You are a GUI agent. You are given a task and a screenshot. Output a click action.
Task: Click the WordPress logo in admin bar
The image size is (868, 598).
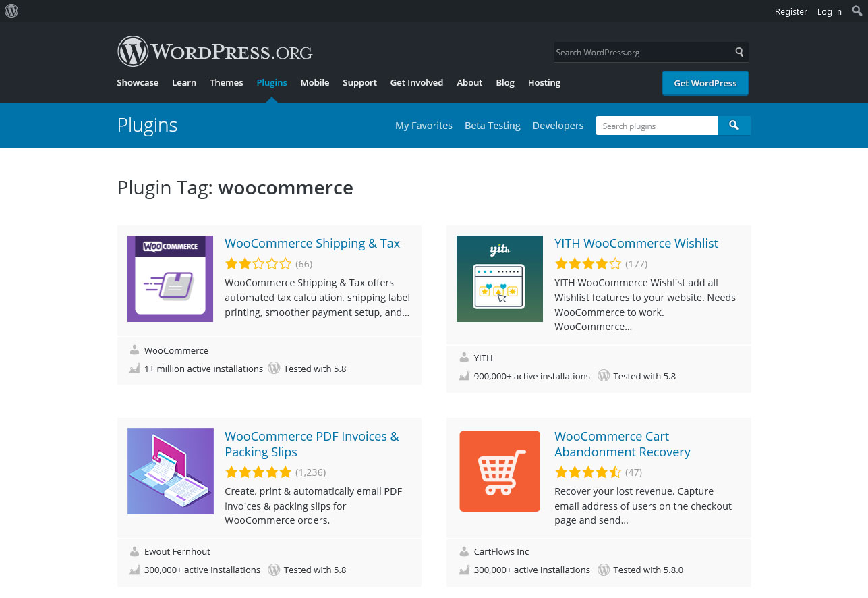coord(11,11)
